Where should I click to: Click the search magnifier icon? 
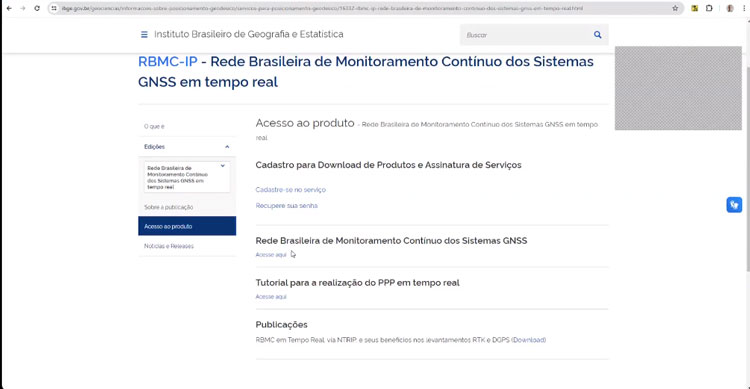[597, 34]
